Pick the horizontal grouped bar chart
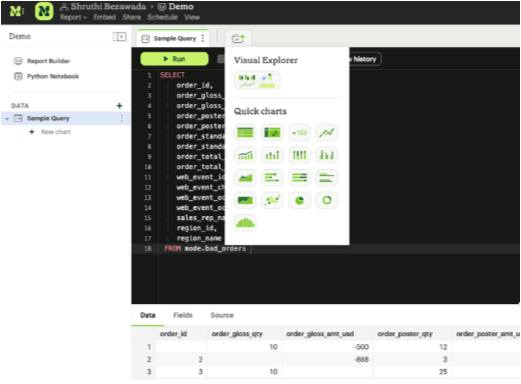The image size is (521, 384). (327, 178)
